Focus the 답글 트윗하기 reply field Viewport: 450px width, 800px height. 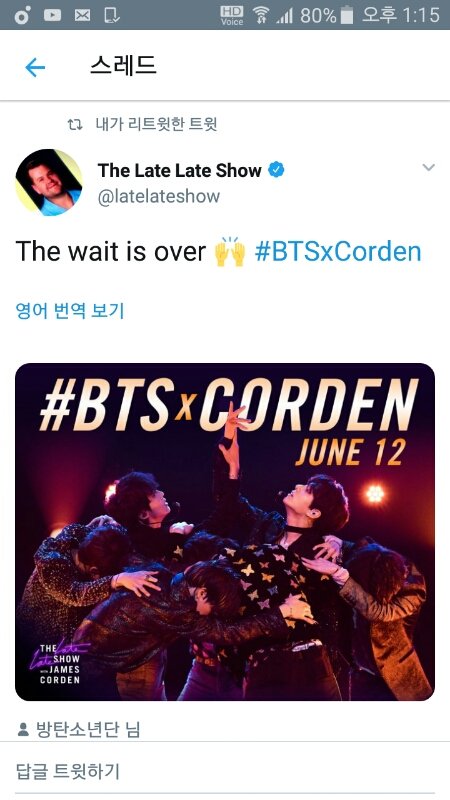(225, 771)
